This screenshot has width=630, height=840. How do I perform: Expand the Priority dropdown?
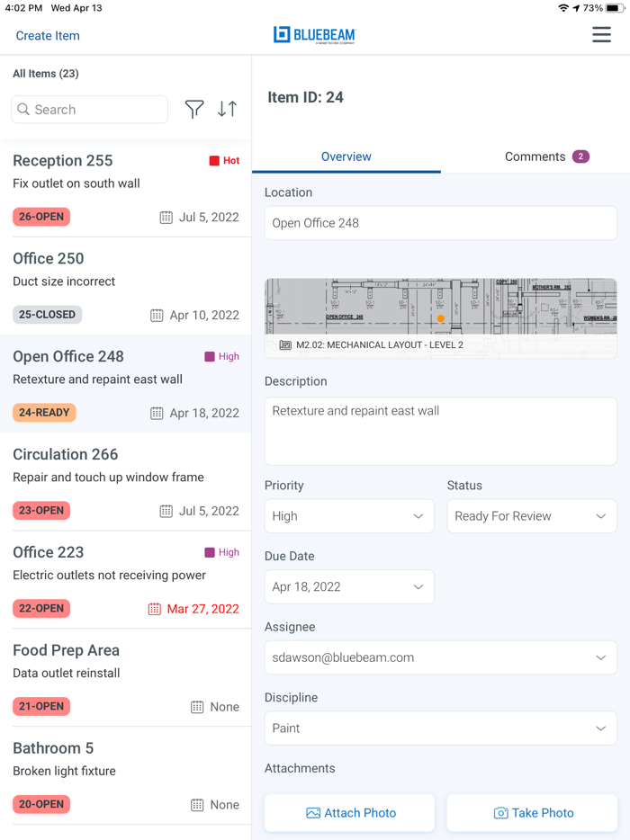349,516
